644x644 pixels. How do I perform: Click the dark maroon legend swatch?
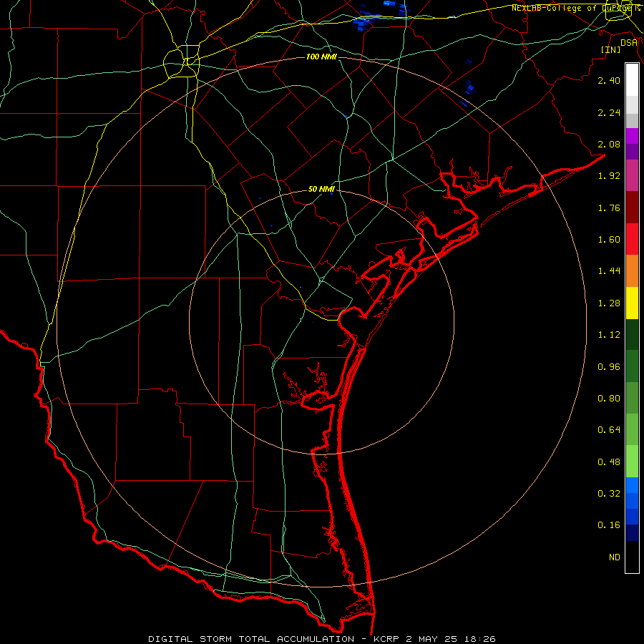coord(632,208)
